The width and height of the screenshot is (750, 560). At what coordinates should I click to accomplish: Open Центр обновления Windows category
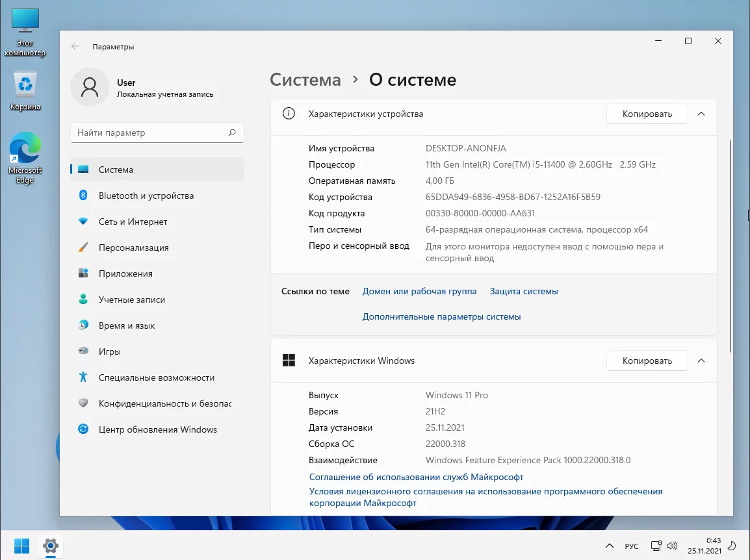point(157,429)
